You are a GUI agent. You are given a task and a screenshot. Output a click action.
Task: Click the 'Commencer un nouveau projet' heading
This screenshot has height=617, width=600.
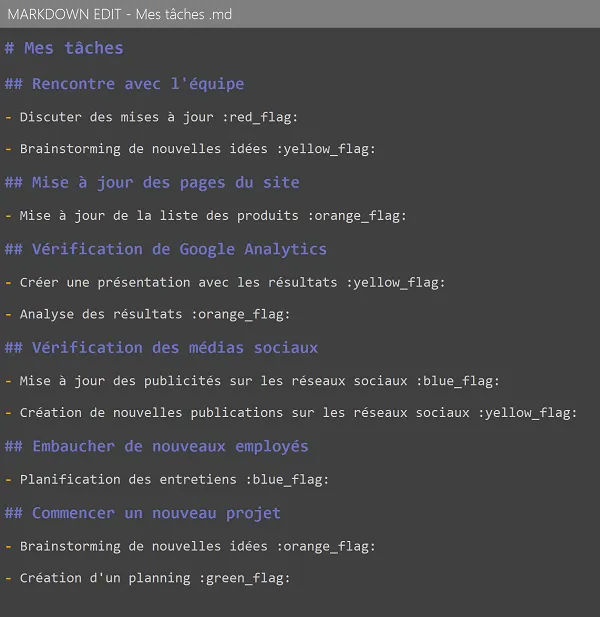[x=143, y=513]
